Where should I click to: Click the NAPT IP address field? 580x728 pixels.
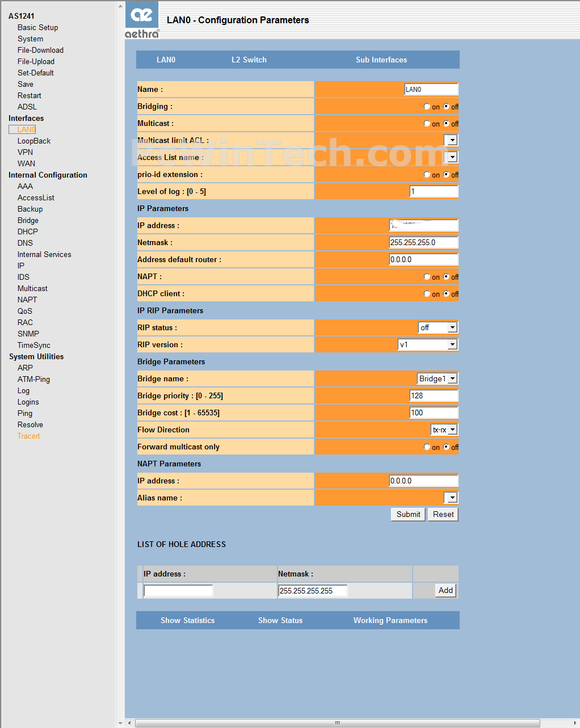point(423,481)
